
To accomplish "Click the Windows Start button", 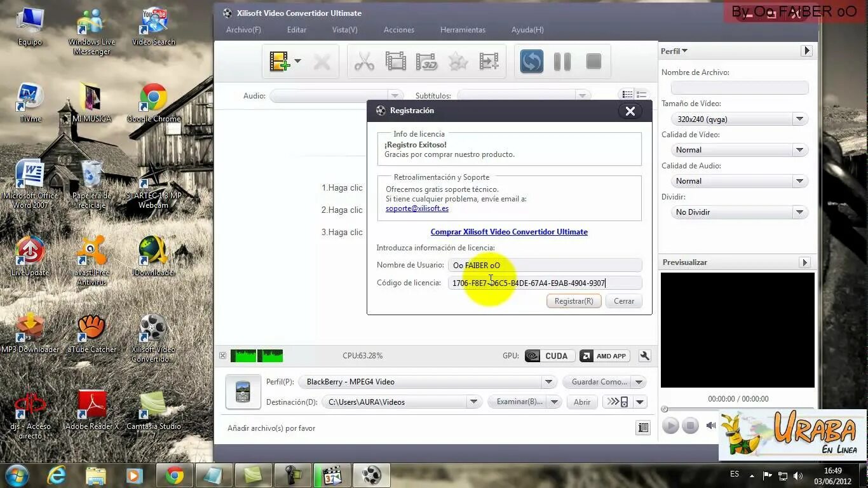I will pyautogui.click(x=17, y=475).
